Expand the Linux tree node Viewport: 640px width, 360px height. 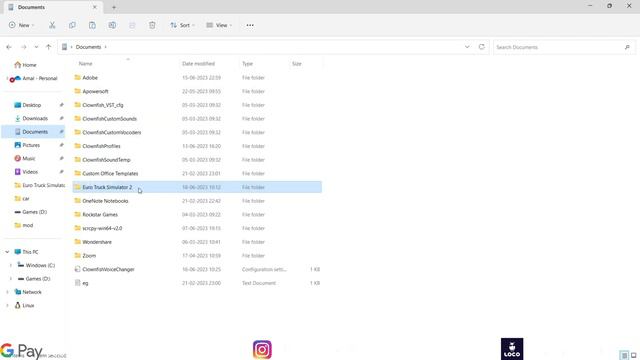7,305
